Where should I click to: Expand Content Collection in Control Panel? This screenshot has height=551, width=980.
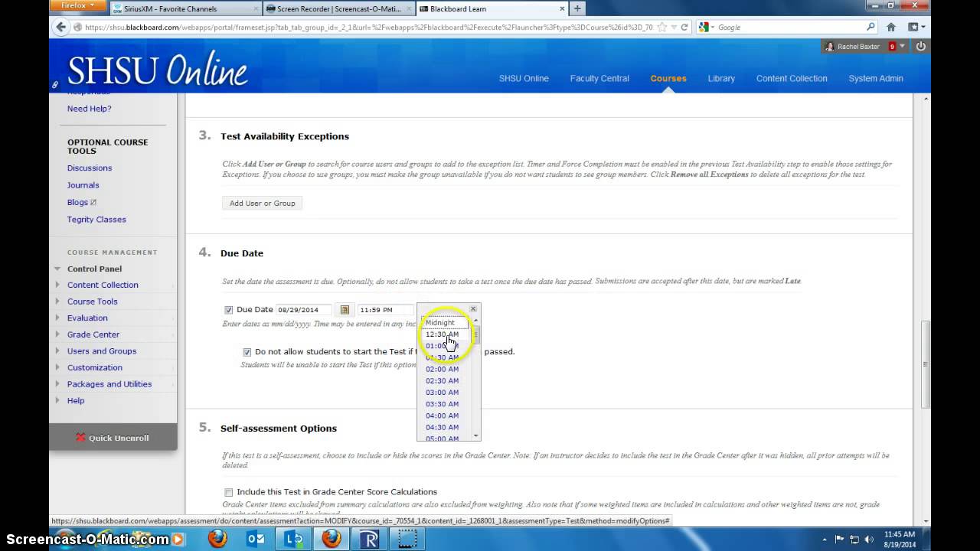point(57,285)
